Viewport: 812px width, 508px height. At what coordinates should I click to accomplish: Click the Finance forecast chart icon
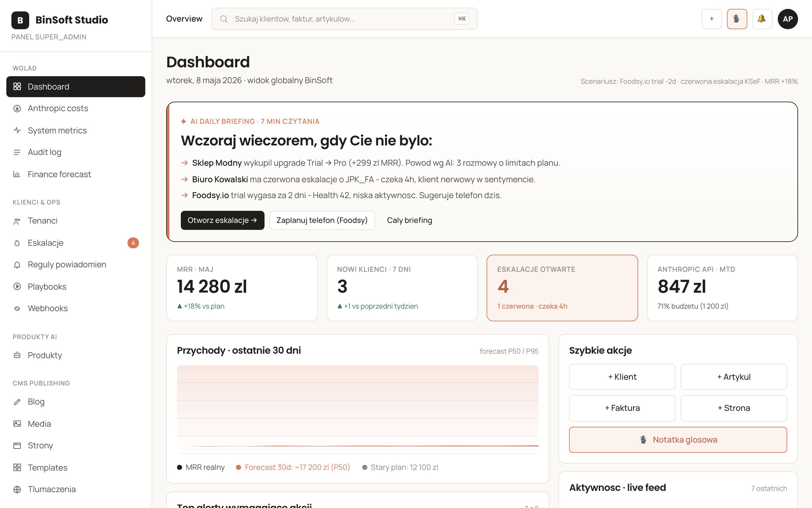(x=17, y=174)
